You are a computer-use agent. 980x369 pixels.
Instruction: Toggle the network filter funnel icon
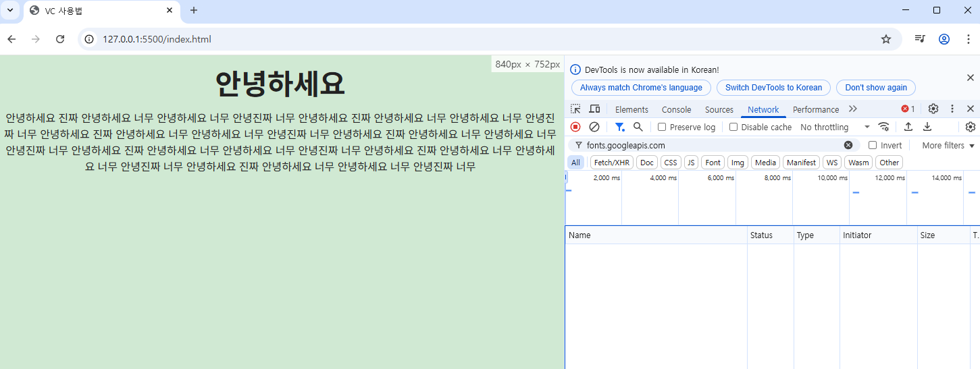click(620, 127)
